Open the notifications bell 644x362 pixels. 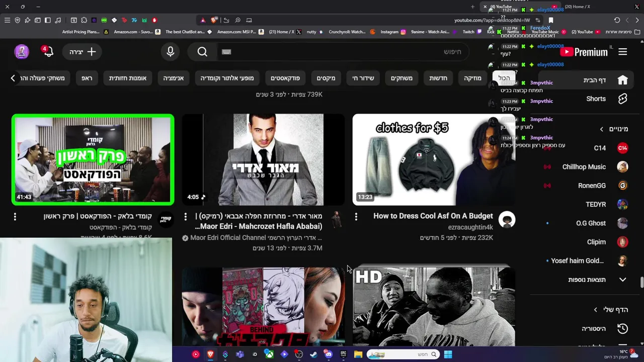[x=48, y=52]
